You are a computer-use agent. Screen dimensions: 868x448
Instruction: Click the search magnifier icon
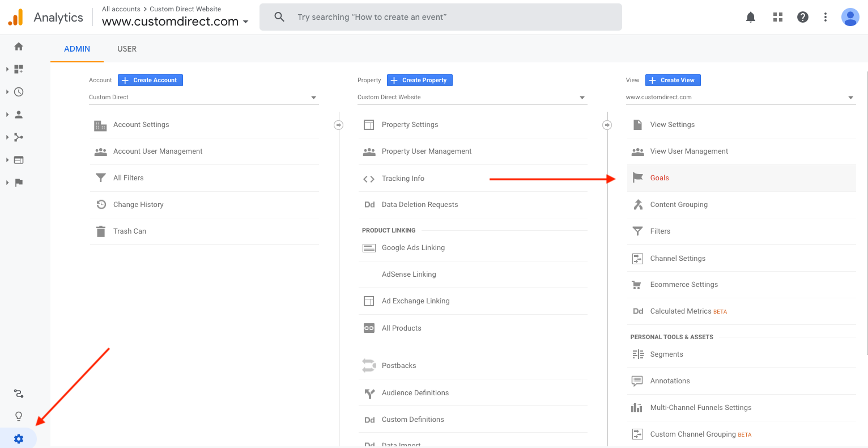pyautogui.click(x=279, y=17)
